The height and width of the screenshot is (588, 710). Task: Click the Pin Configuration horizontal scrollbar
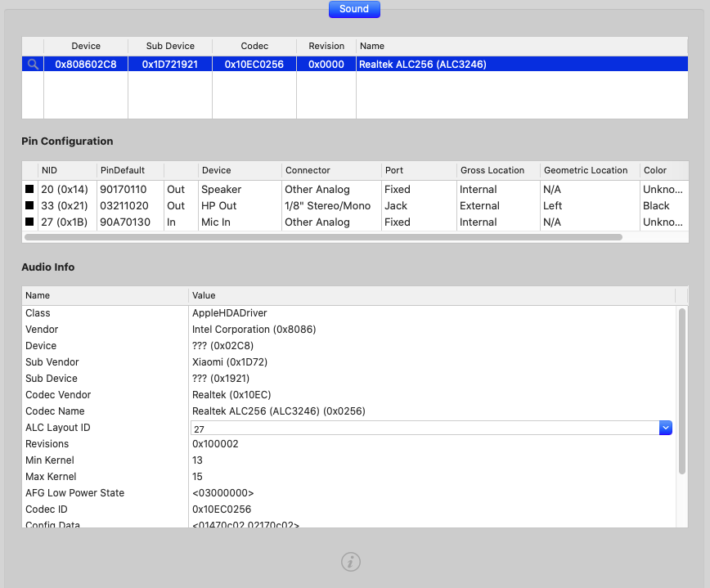point(323,237)
